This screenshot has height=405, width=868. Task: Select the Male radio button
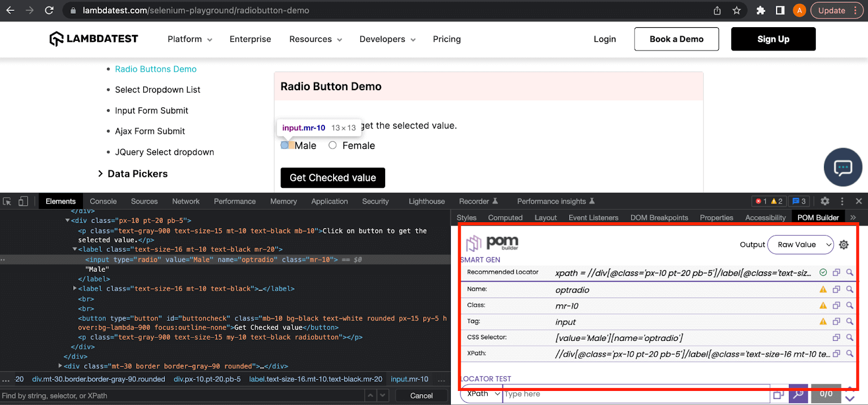click(x=285, y=145)
